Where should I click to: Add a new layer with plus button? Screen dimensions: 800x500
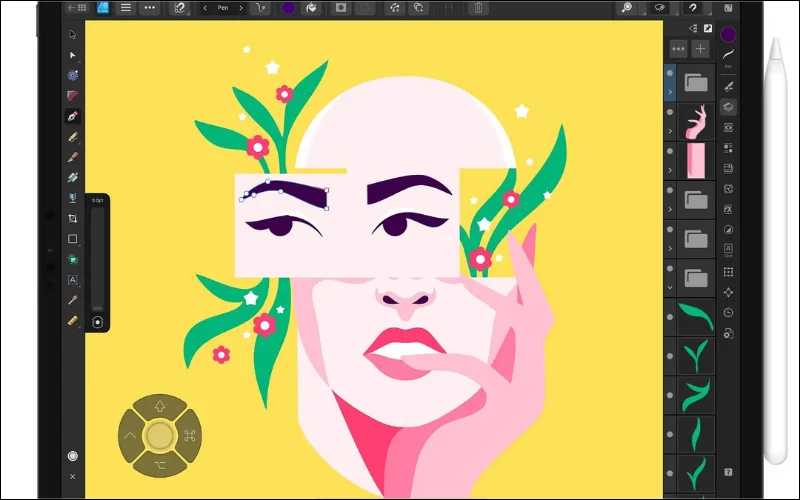tap(701, 49)
